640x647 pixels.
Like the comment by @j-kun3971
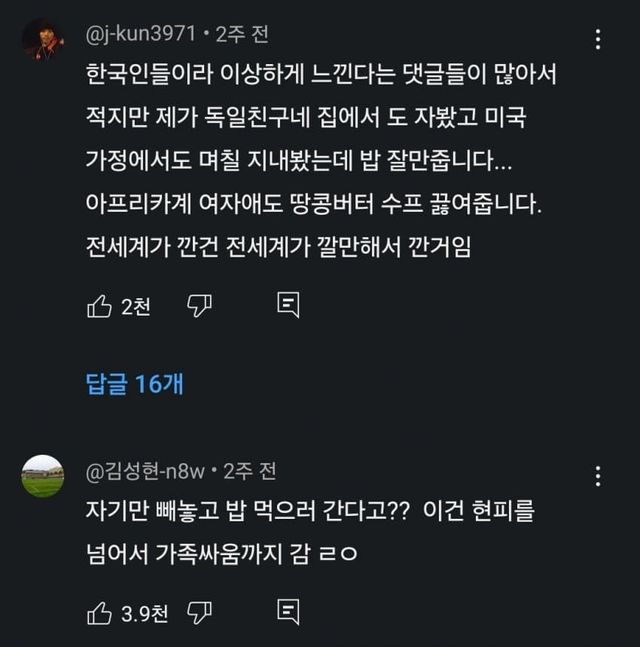[99, 307]
